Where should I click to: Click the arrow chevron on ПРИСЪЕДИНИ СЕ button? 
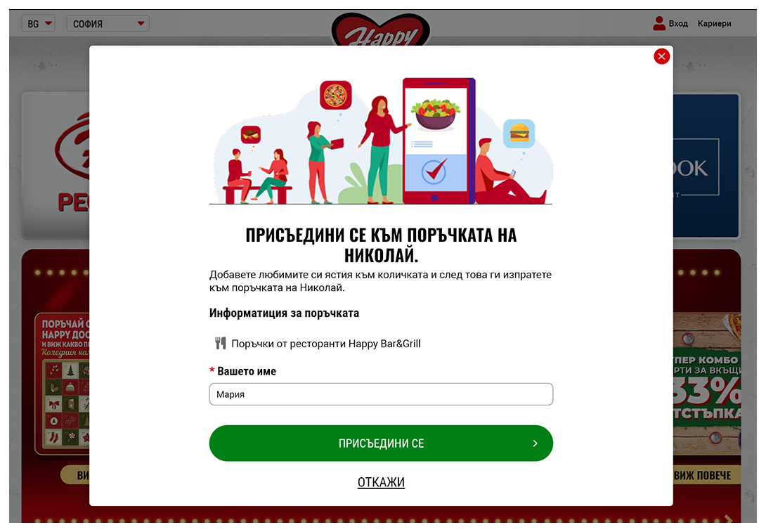[535, 443]
